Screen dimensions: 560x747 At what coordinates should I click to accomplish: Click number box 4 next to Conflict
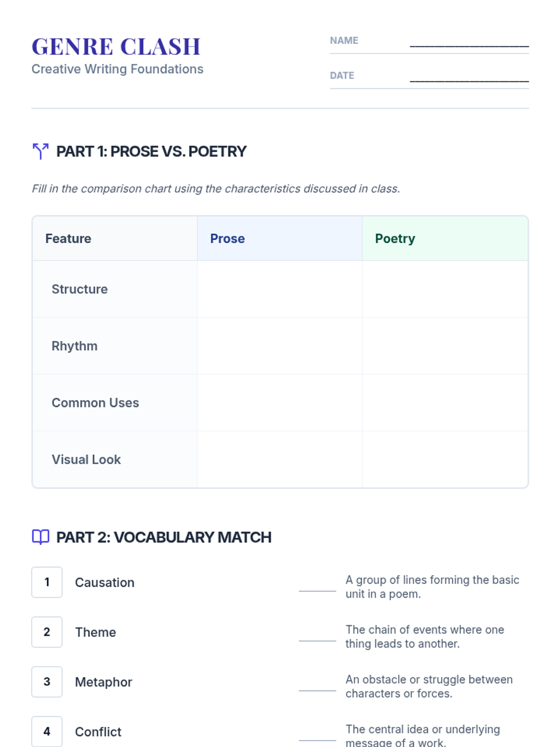(47, 732)
